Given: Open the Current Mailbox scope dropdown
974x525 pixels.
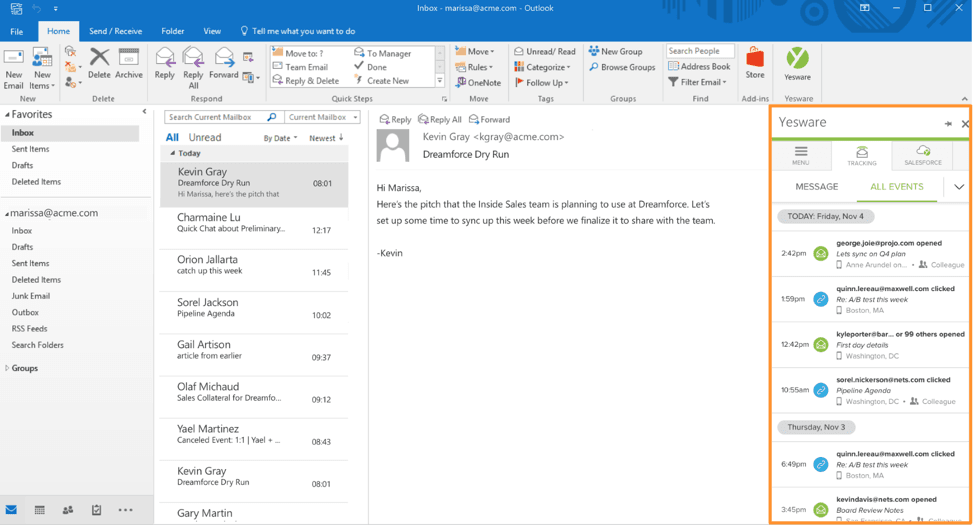Looking at the screenshot, I should tap(322, 118).
